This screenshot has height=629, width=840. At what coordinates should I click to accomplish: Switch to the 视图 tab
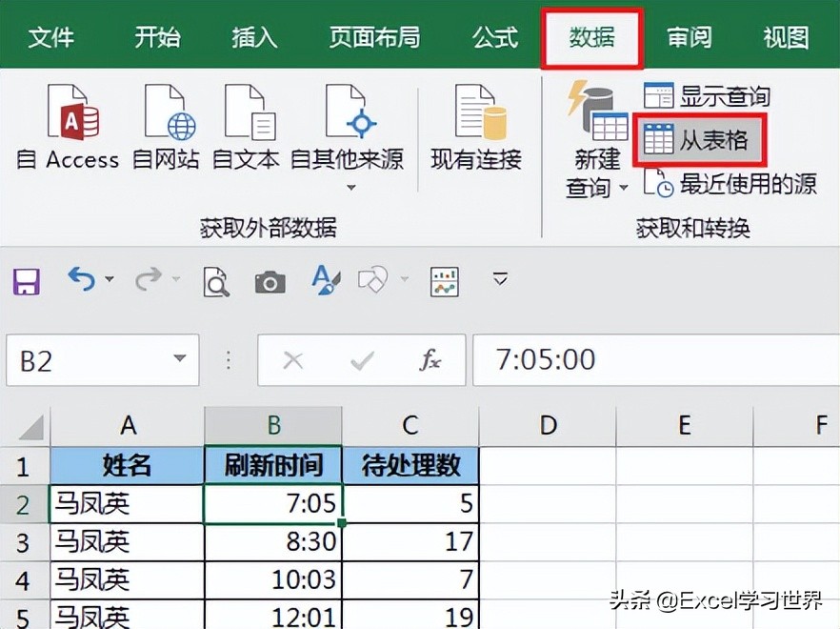786,37
